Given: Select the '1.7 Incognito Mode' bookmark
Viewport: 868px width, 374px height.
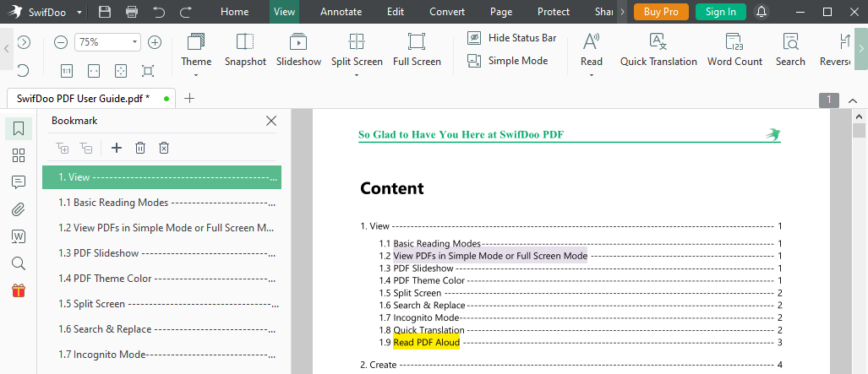Looking at the screenshot, I should [161, 354].
